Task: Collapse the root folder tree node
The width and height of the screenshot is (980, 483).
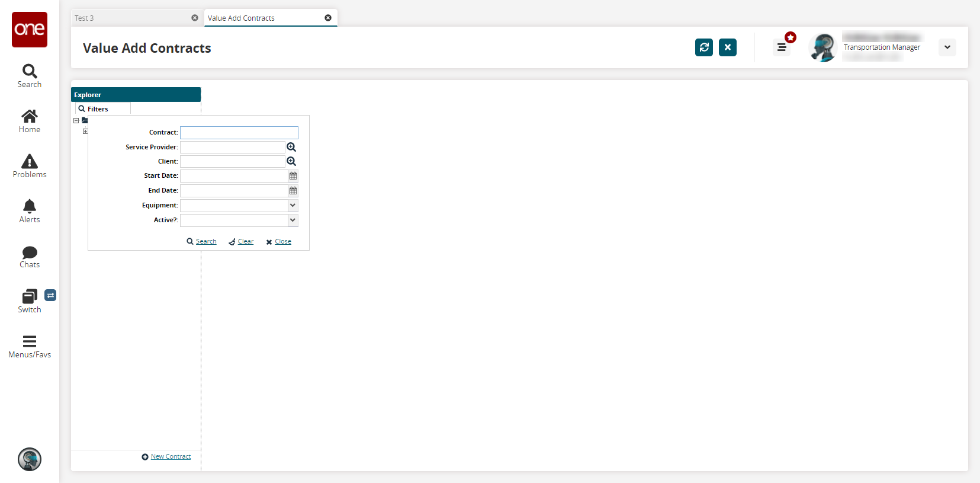Action: click(76, 120)
